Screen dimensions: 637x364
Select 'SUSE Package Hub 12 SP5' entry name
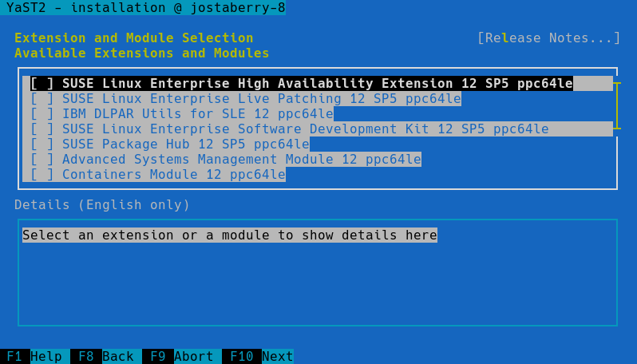pyautogui.click(x=185, y=144)
